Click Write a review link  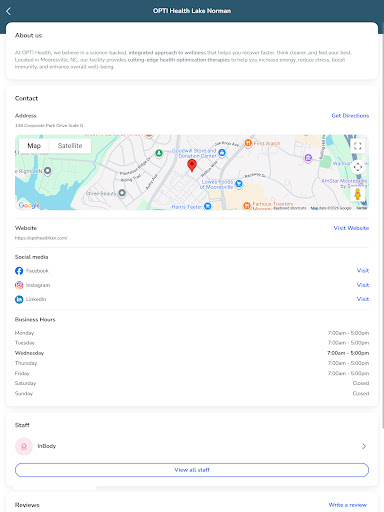tap(348, 505)
